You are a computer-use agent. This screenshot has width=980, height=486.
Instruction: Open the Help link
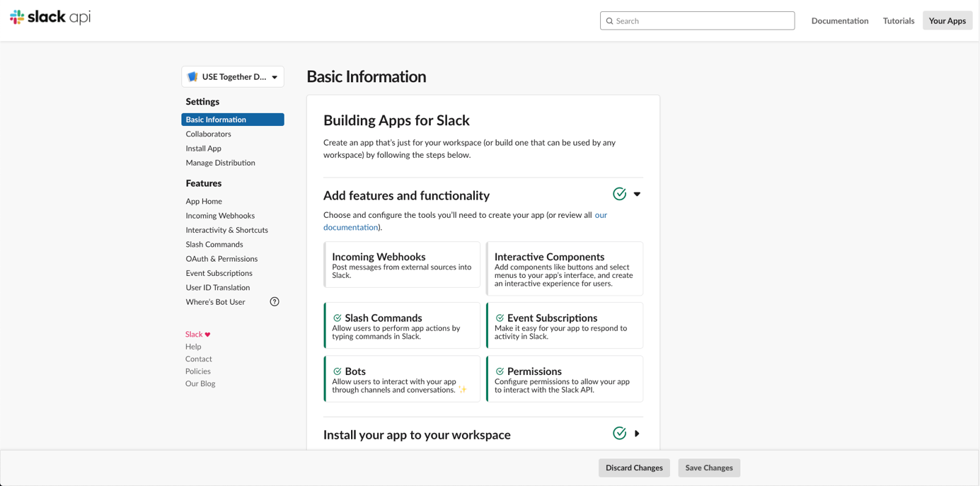pyautogui.click(x=193, y=347)
